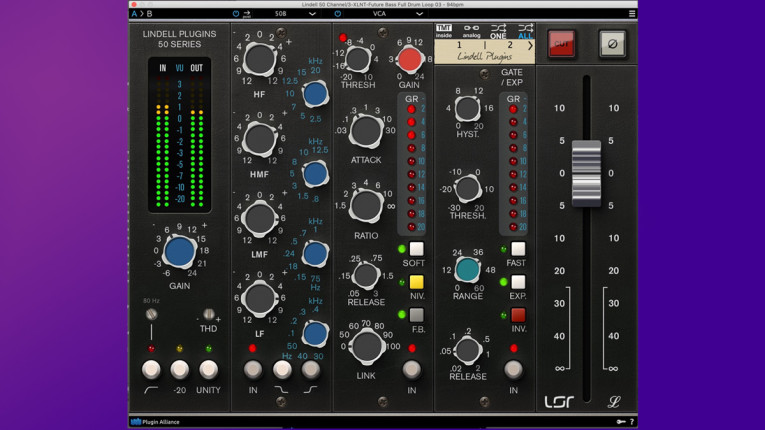Click the gate HYST. knob
Screen dimensions: 765x430
tap(467, 108)
